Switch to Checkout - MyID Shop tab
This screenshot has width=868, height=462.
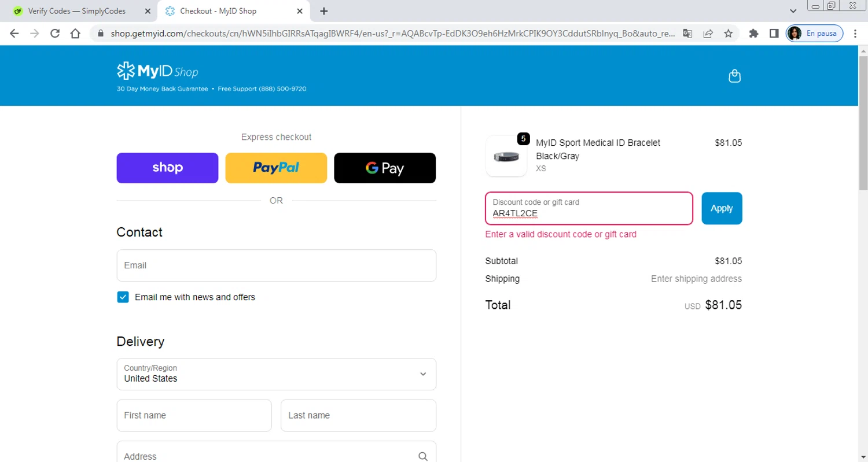(x=218, y=11)
